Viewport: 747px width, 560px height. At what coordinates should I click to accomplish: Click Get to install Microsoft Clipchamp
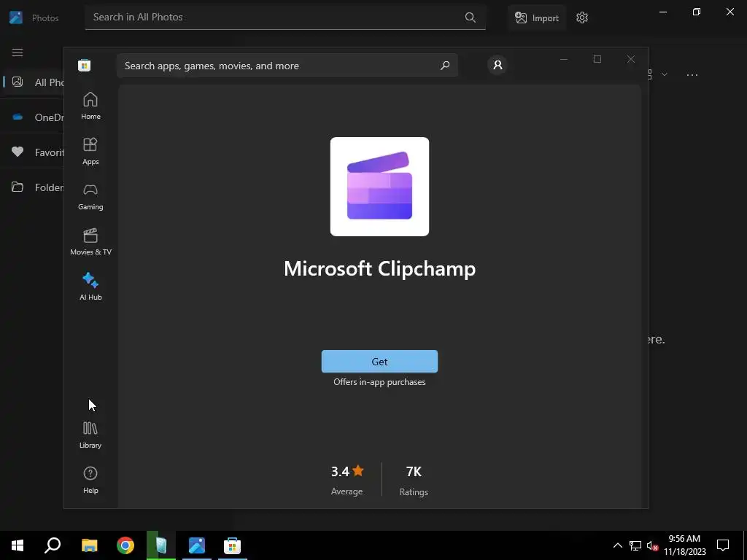click(x=379, y=362)
